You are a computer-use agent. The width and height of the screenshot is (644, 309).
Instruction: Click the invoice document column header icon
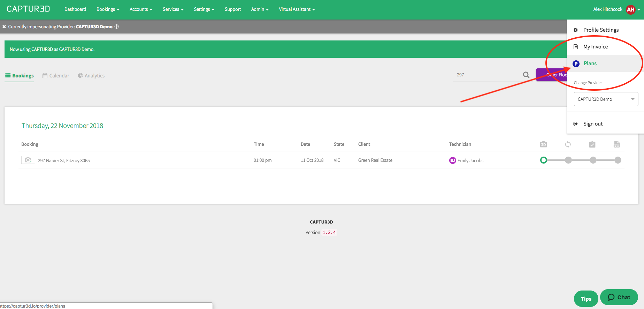pos(617,144)
